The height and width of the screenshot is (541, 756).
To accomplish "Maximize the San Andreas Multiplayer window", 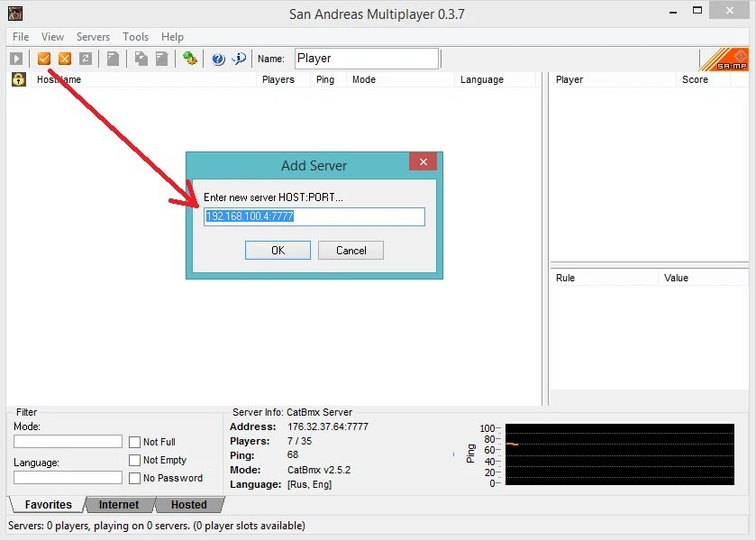I will click(697, 11).
